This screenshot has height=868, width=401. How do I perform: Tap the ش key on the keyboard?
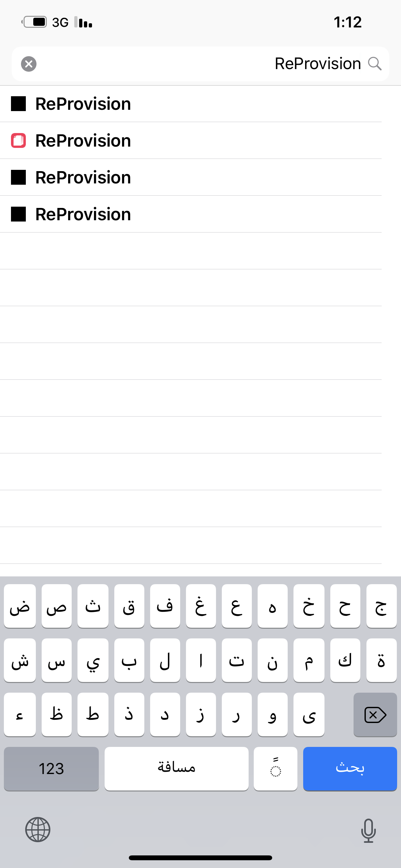(x=20, y=660)
